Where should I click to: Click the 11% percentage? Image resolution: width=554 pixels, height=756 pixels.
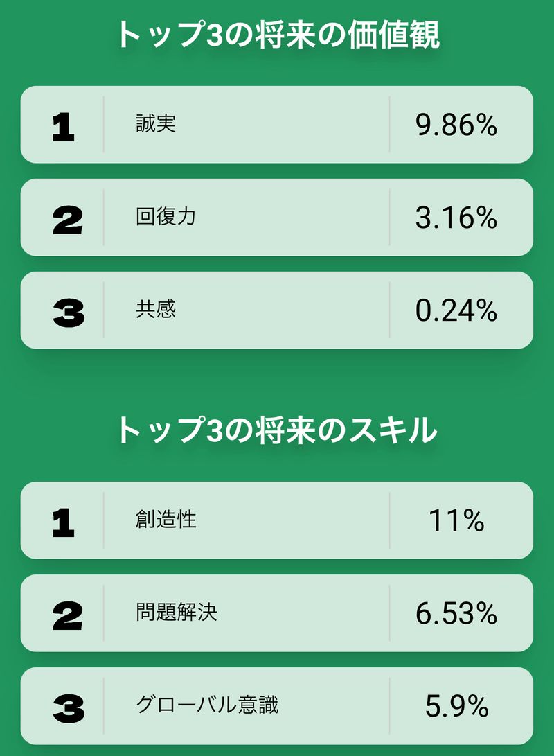pos(456,520)
